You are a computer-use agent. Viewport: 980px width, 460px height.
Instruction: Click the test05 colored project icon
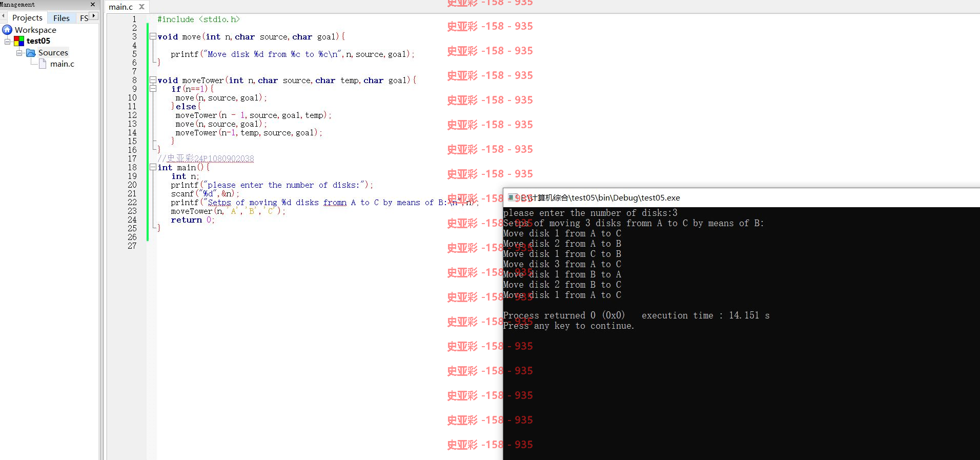(19, 41)
